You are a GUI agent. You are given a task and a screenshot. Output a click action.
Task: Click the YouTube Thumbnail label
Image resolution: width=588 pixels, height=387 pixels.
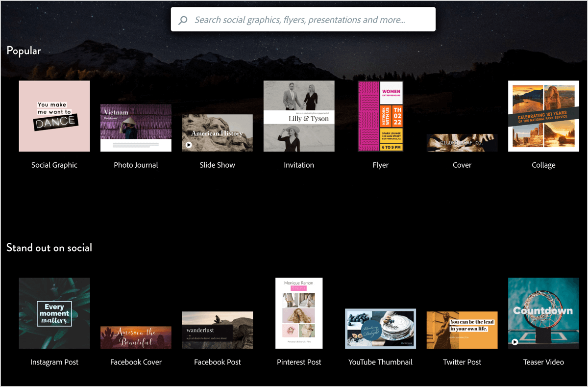tap(380, 362)
